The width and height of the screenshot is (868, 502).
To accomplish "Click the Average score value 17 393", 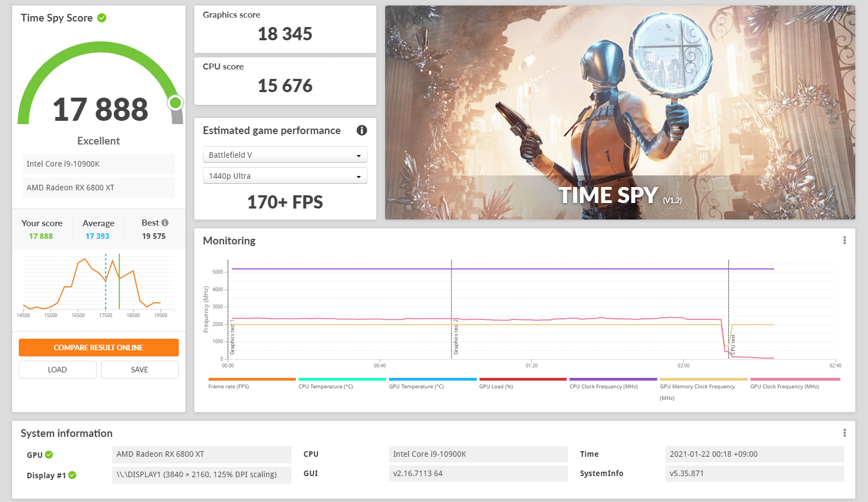I will pyautogui.click(x=97, y=236).
